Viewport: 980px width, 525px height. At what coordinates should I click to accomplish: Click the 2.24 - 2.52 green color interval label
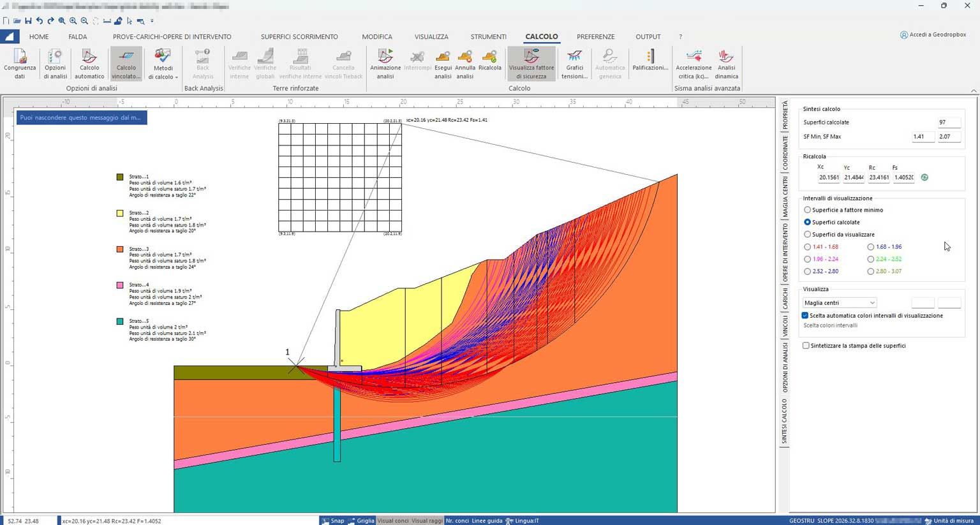tap(887, 259)
